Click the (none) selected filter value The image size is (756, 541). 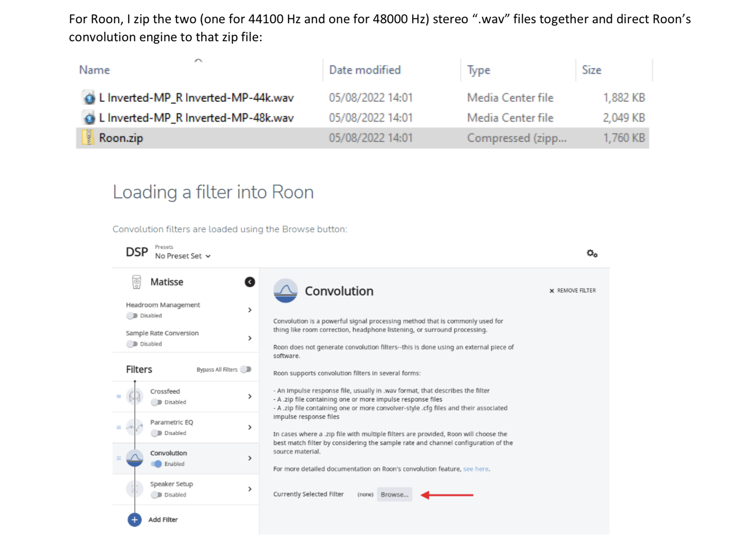click(x=365, y=495)
